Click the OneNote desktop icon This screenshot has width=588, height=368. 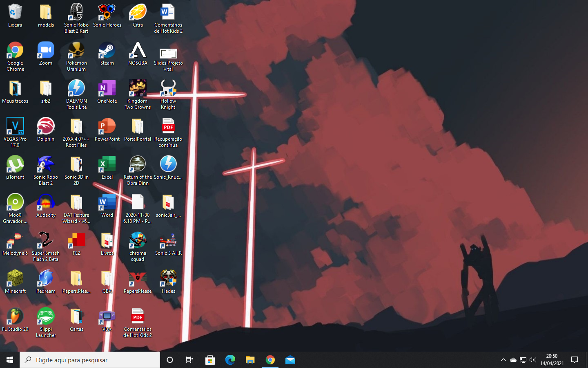pos(107,92)
